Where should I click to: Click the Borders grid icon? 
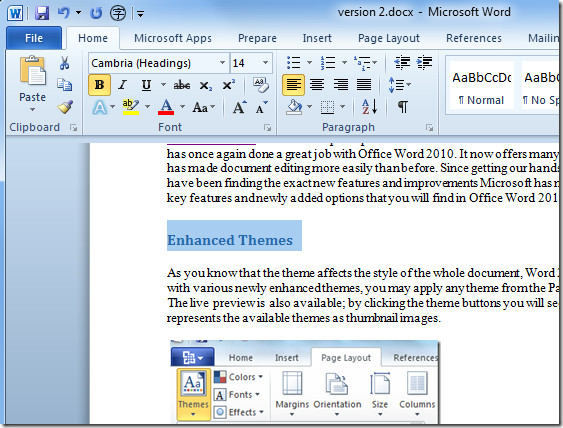pyautogui.click(x=327, y=107)
